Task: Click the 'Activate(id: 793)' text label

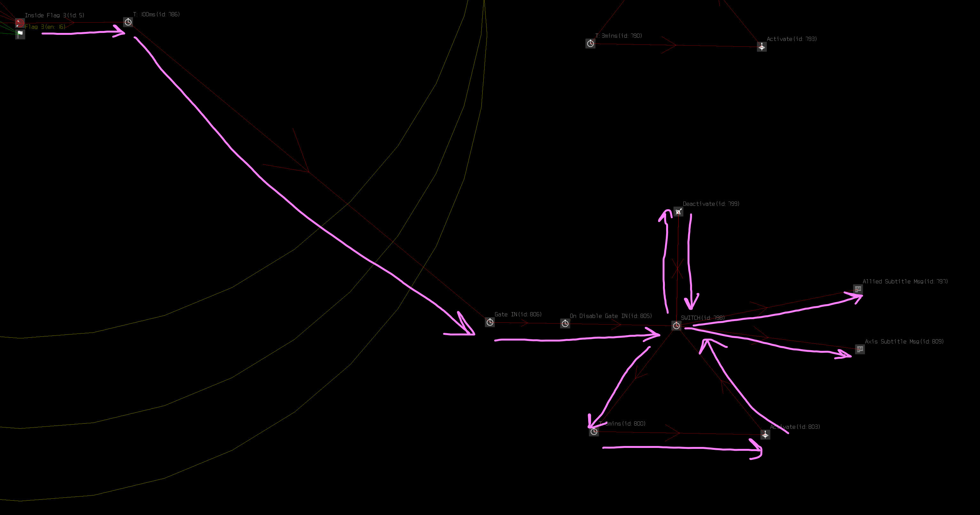Action: coord(791,39)
